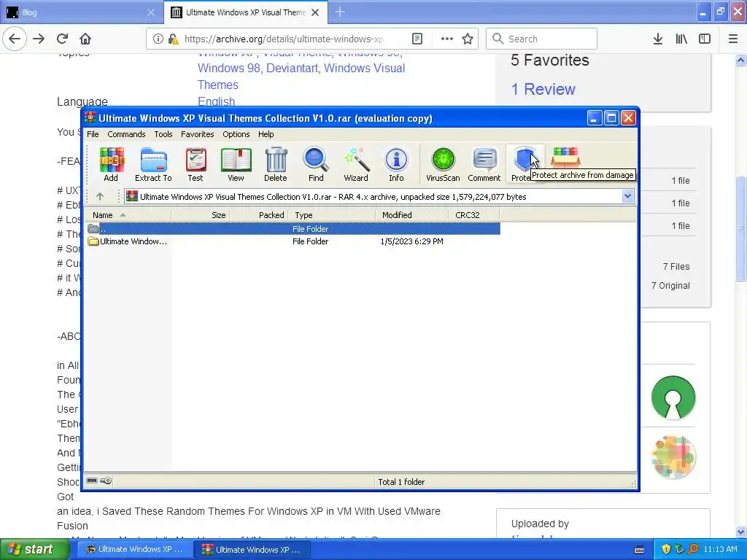
Task: Switch to WinRAR via taskbar button
Action: 252,549
